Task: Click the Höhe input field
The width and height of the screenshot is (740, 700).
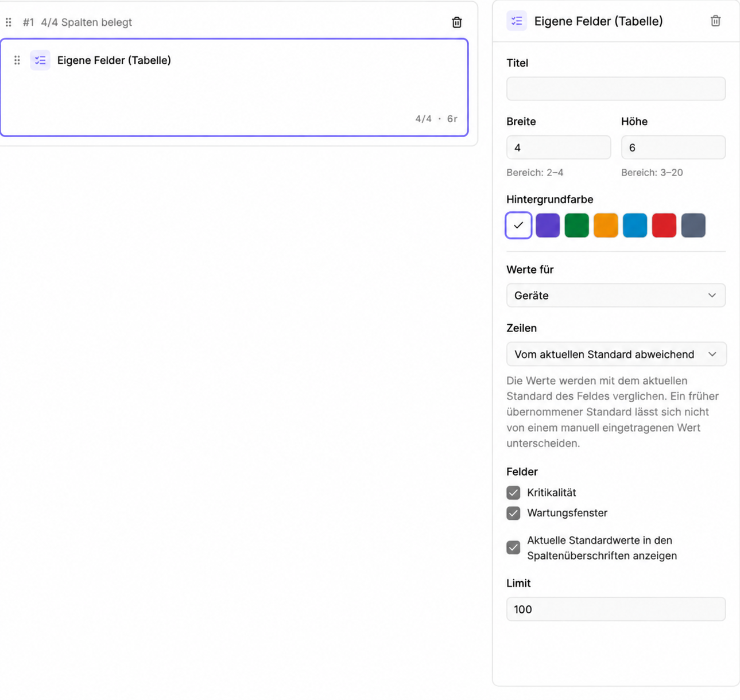Action: [x=673, y=147]
